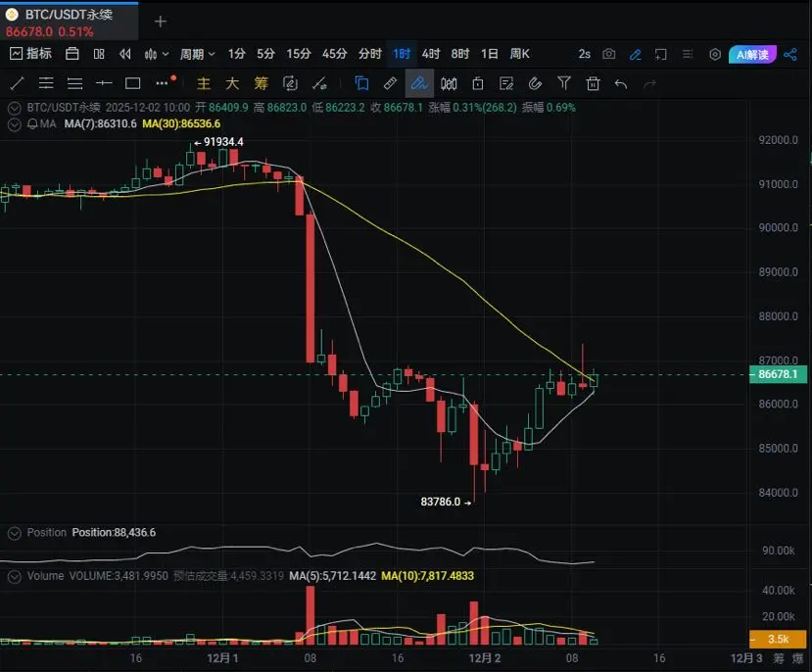Select the rectangle drawing tool
This screenshot has width=812, height=672.
pyautogui.click(x=133, y=83)
